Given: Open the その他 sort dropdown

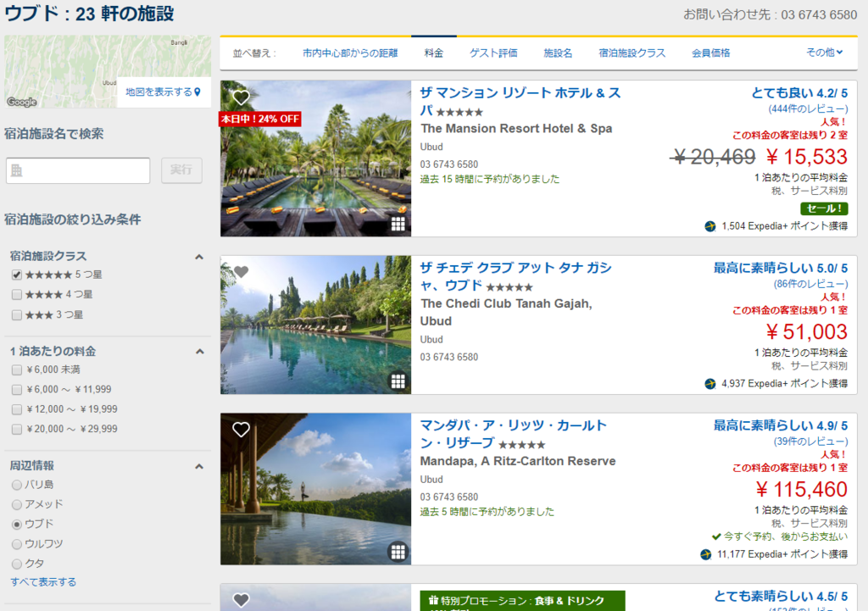Looking at the screenshot, I should pyautogui.click(x=824, y=52).
